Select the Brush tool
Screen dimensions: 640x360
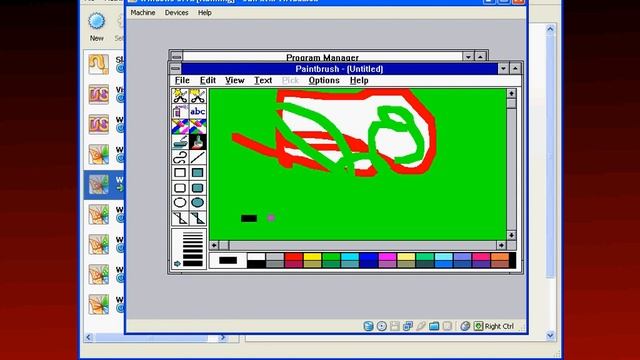[x=198, y=142]
